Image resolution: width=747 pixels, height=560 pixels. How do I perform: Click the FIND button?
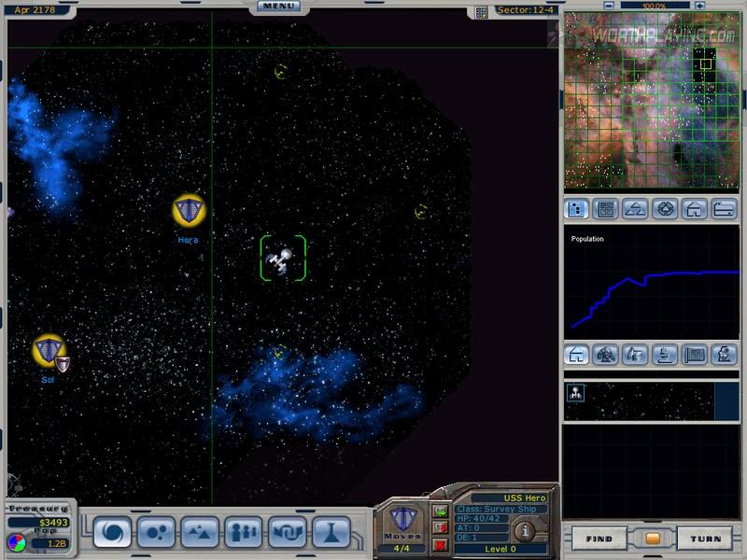coord(599,539)
